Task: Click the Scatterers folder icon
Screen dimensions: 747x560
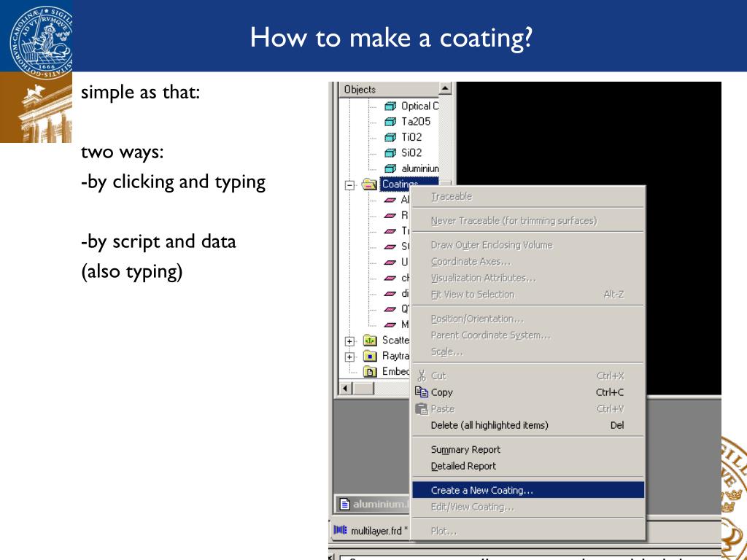Action: click(370, 341)
